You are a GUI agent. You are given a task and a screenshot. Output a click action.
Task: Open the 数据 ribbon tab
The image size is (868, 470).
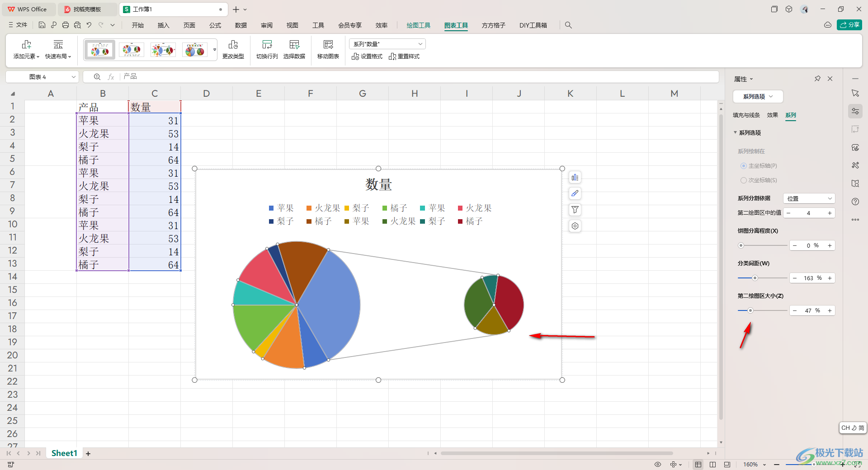241,25
